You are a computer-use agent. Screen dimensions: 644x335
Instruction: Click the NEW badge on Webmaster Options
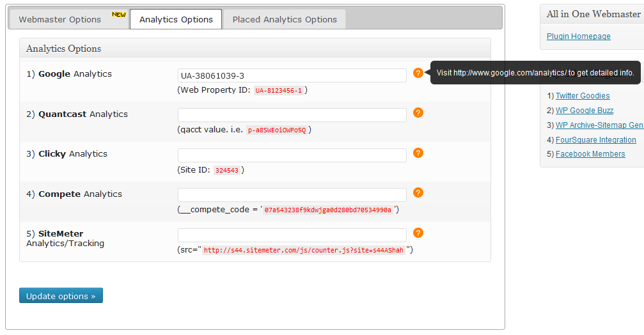(x=119, y=14)
